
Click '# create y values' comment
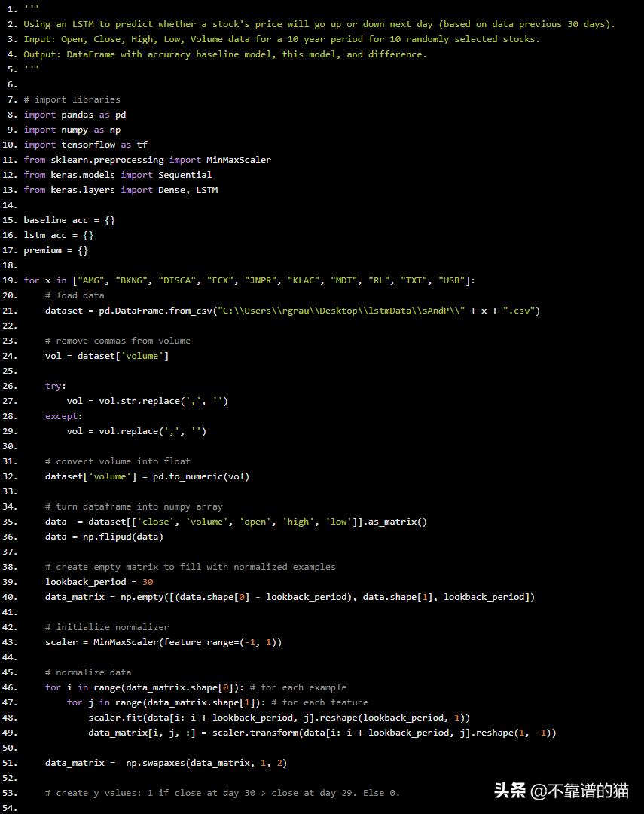tap(223, 792)
